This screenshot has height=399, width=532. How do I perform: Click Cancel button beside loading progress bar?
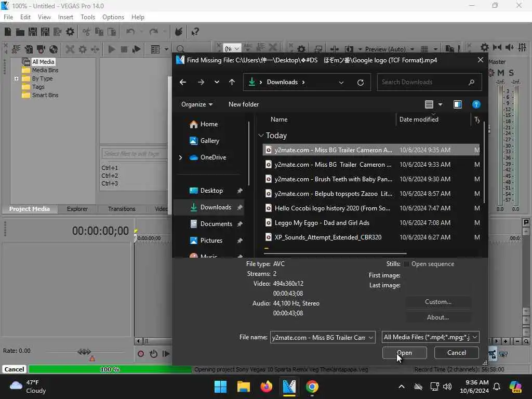[14, 369]
